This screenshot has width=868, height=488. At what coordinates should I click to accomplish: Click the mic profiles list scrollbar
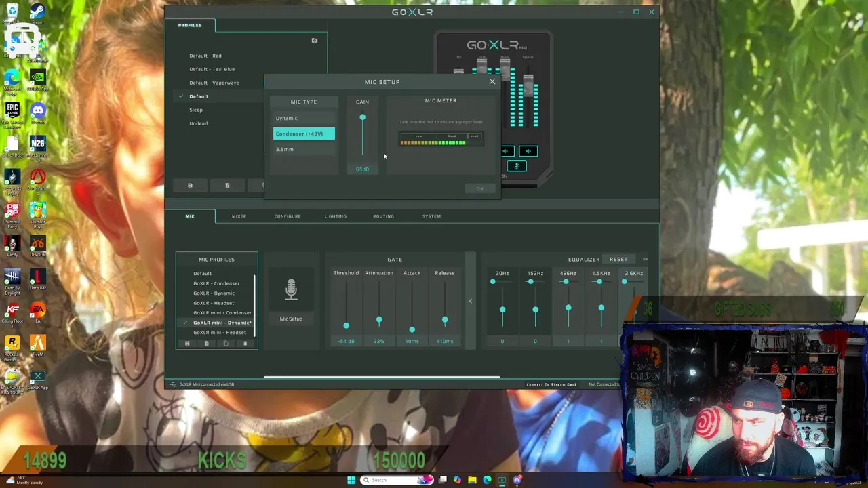[x=255, y=305]
